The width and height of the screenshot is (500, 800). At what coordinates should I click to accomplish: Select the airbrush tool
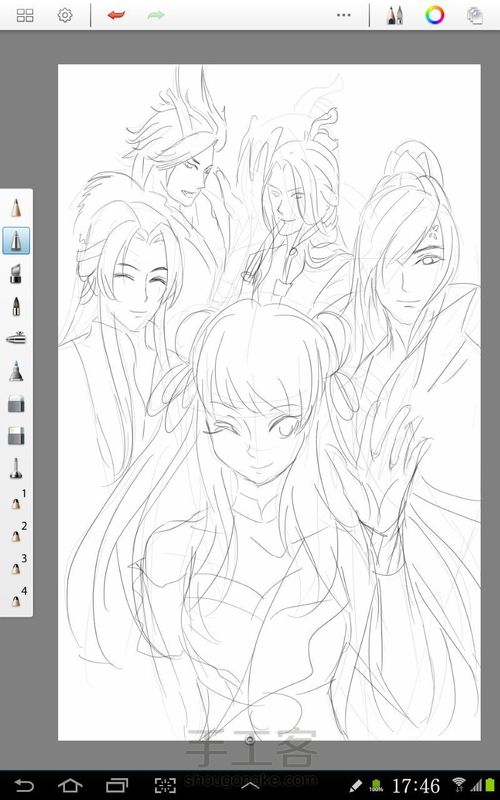(x=16, y=338)
